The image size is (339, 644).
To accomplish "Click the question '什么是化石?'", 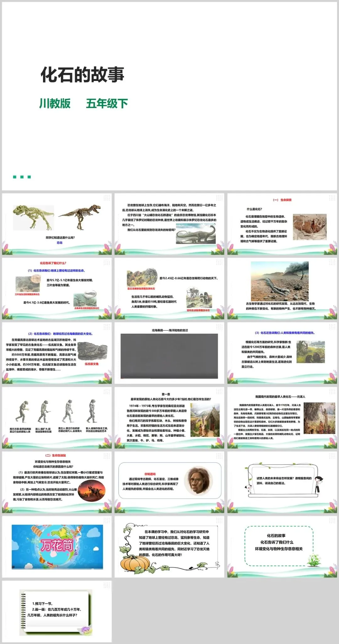I will click(254, 209).
